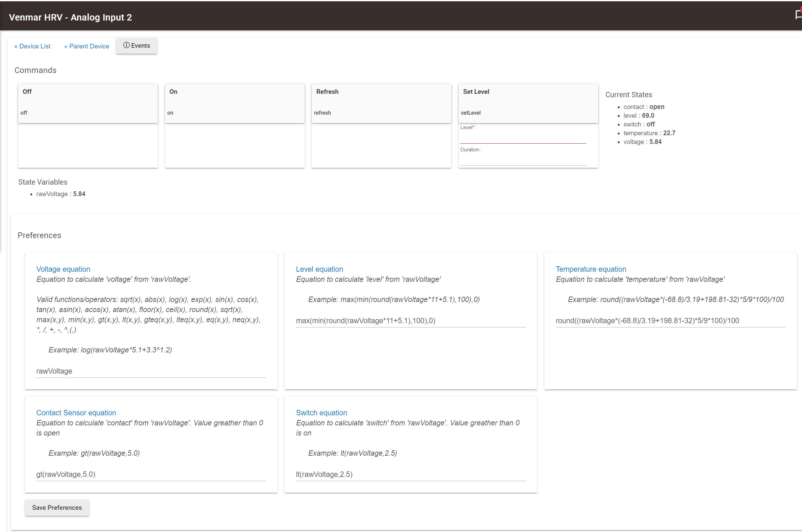Select the contact : open state
This screenshot has height=532, width=802.
644,107
